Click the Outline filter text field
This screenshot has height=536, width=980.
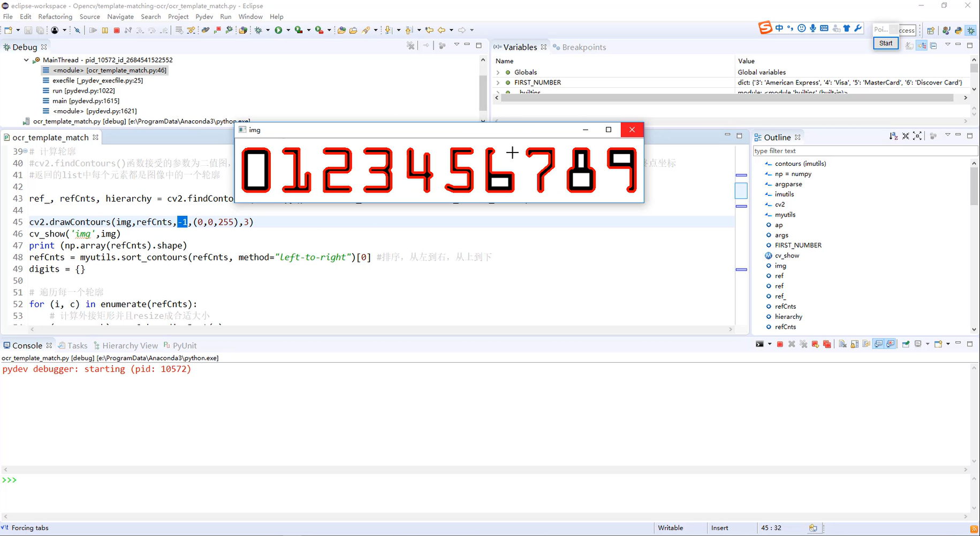(865, 151)
